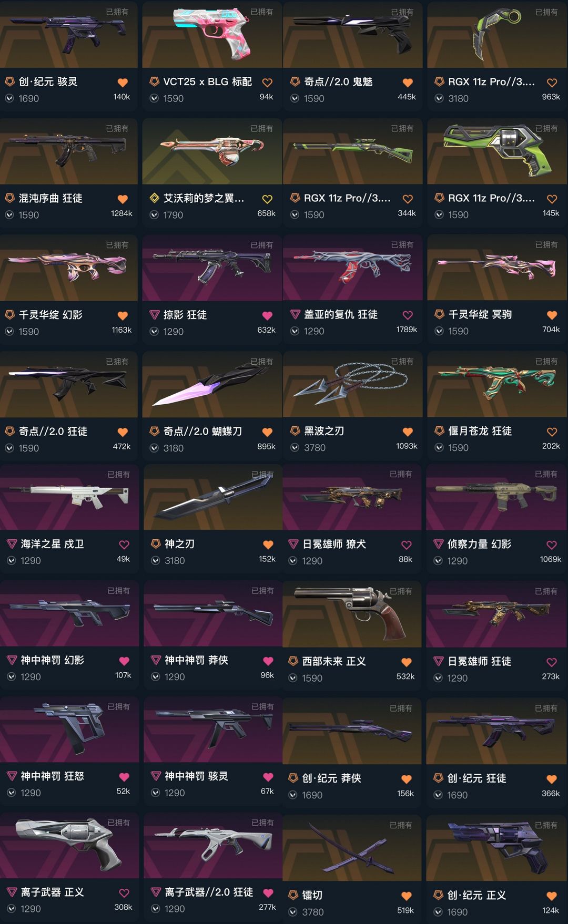The height and width of the screenshot is (924, 568).
Task: Favorite the VCT25 x BLG 标配 skin
Action: [x=267, y=83]
